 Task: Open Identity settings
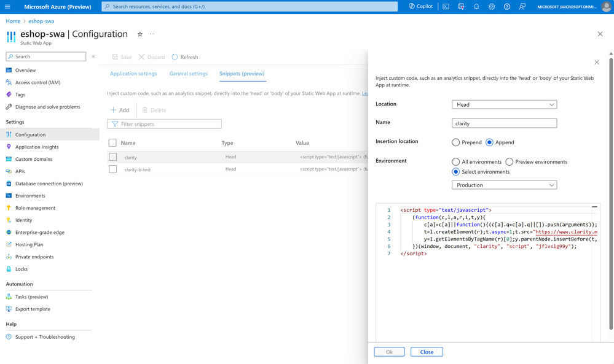pyautogui.click(x=23, y=220)
